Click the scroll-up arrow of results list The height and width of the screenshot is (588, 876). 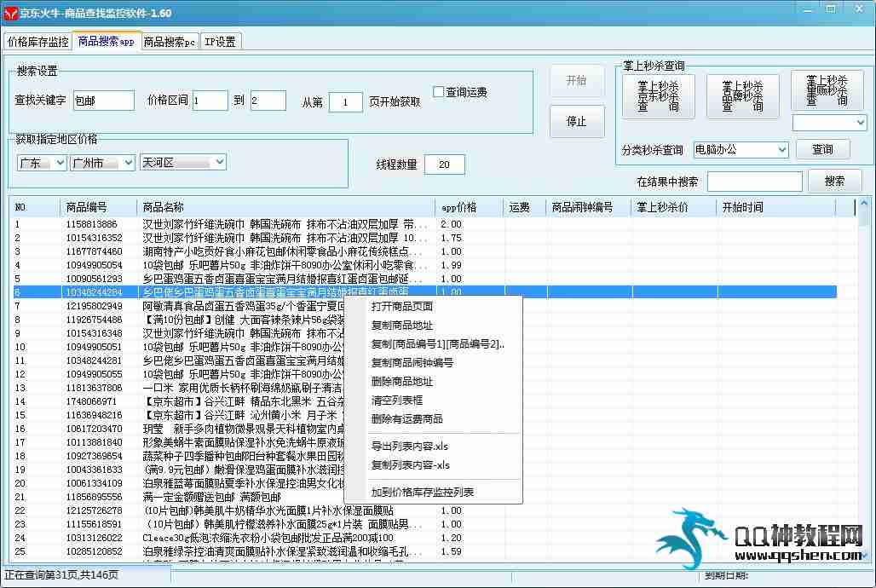[864, 204]
